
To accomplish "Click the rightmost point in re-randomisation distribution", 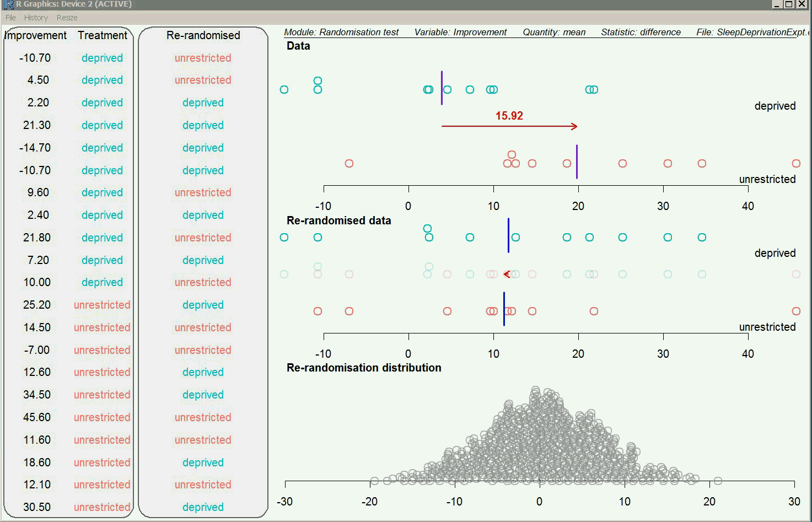I will 718,481.
